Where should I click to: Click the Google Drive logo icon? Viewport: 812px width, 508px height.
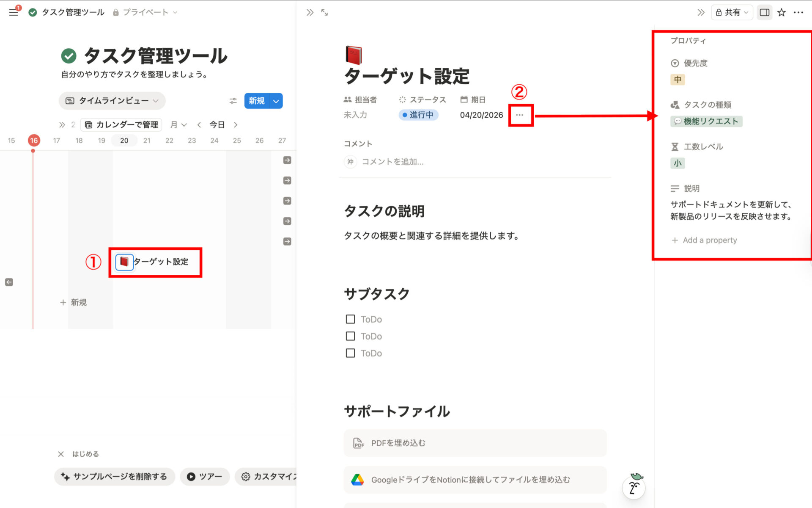[x=357, y=480]
